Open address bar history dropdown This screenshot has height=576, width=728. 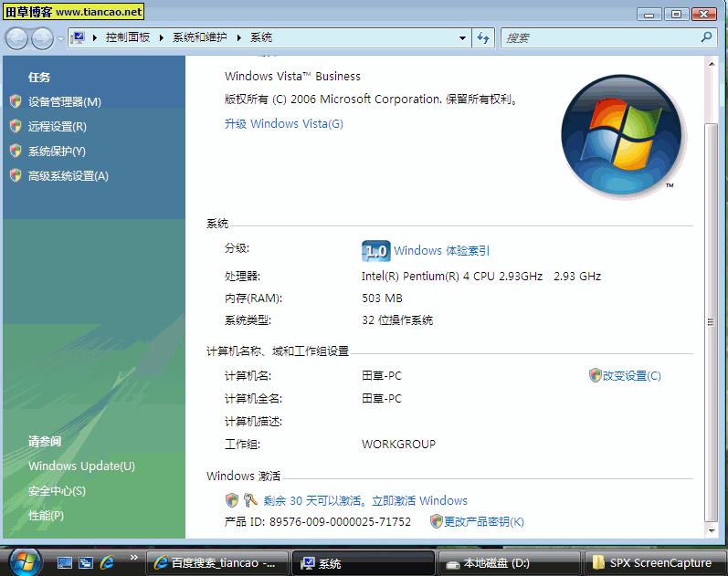click(462, 38)
